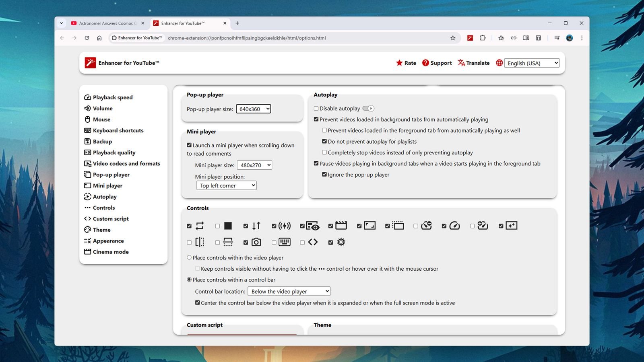Bookmark this page with the star icon
The image size is (644, 362).
tap(453, 38)
